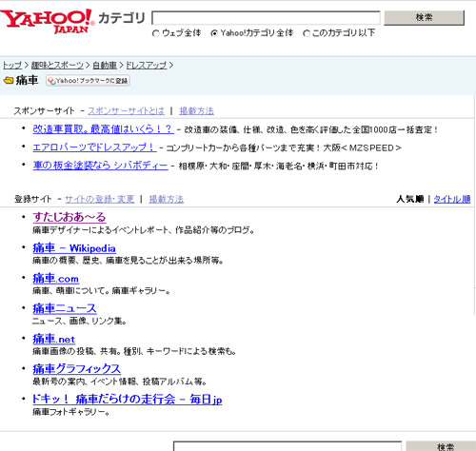Open the すたじおあ～る site link

tap(69, 217)
